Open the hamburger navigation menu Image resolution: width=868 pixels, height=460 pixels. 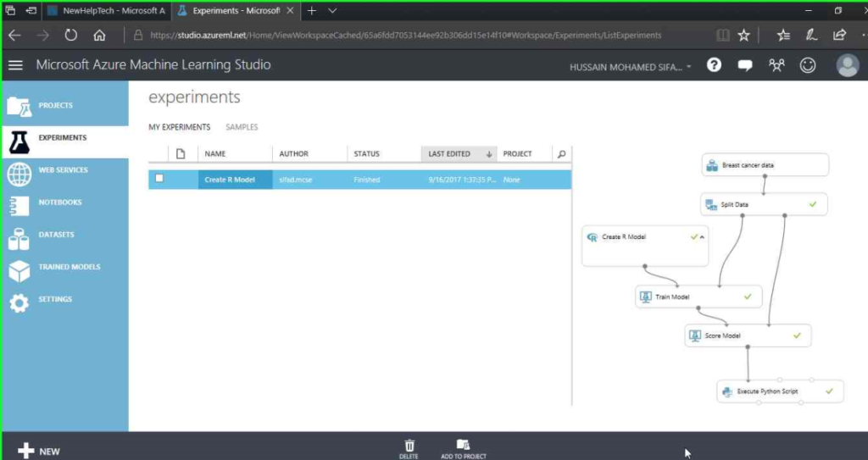pos(15,65)
